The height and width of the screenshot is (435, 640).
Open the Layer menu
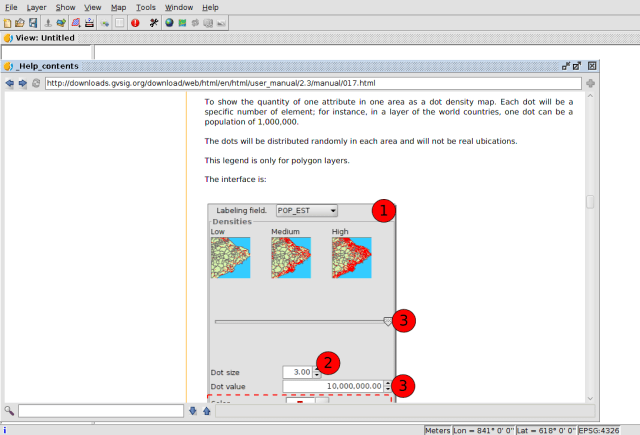36,7
